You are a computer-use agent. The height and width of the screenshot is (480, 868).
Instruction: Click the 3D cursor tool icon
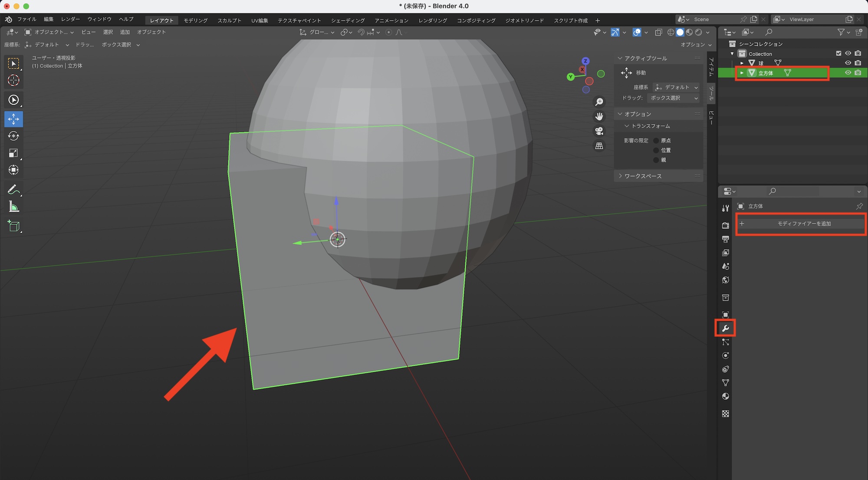click(x=13, y=80)
